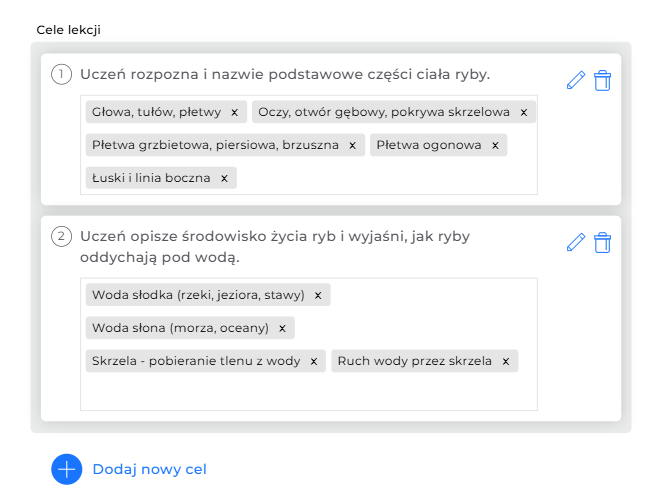Open the 'Dodaj nowy cel' link

point(149,469)
